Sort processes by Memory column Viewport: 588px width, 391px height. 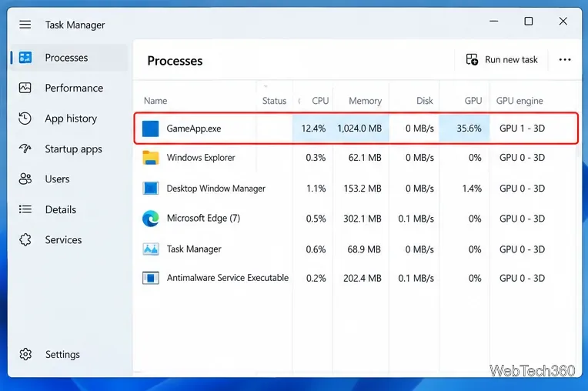pyautogui.click(x=366, y=101)
